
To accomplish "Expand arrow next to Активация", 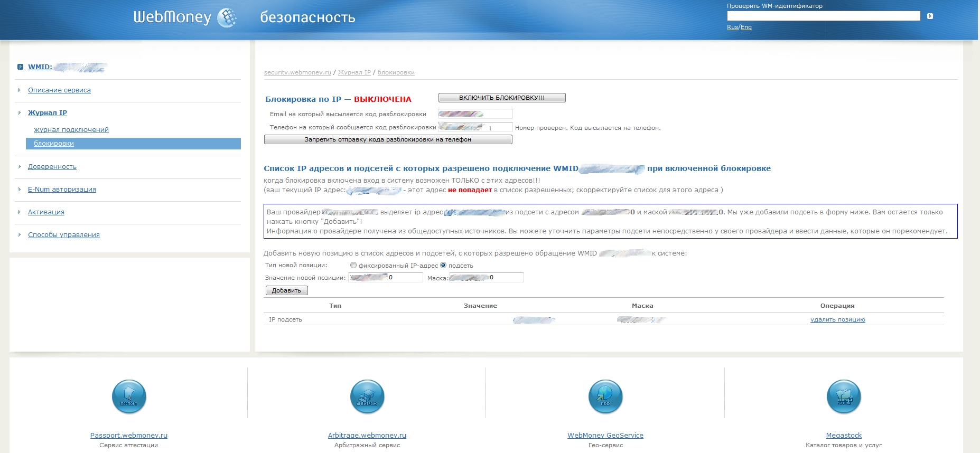I will point(20,212).
